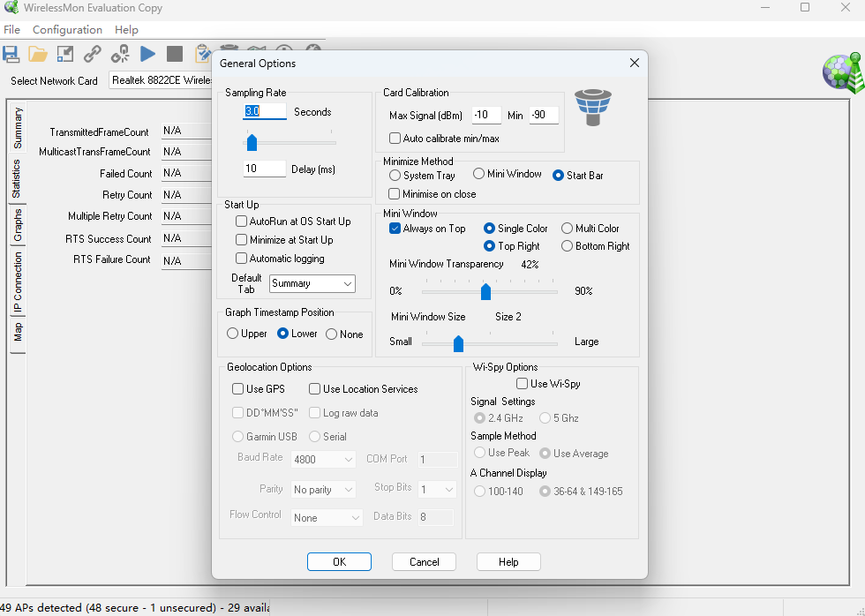This screenshot has width=865, height=616.
Task: Check the Use GPS option
Action: 237,389
